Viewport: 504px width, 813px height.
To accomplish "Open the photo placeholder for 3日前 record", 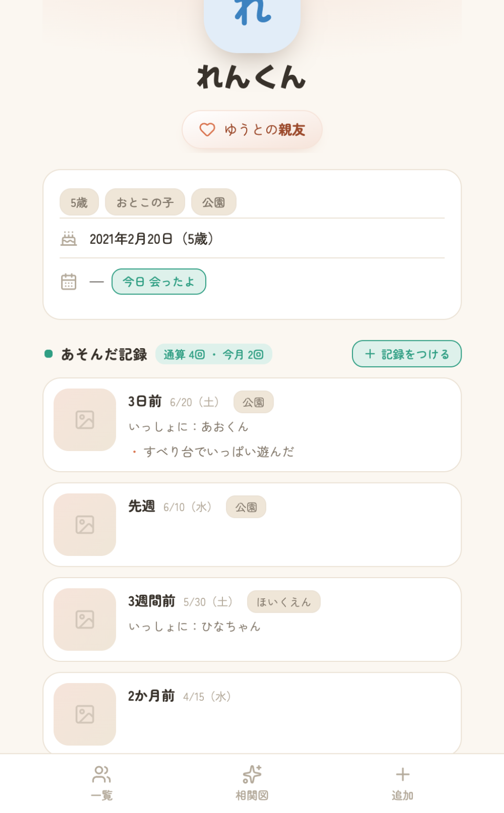I will pos(85,420).
